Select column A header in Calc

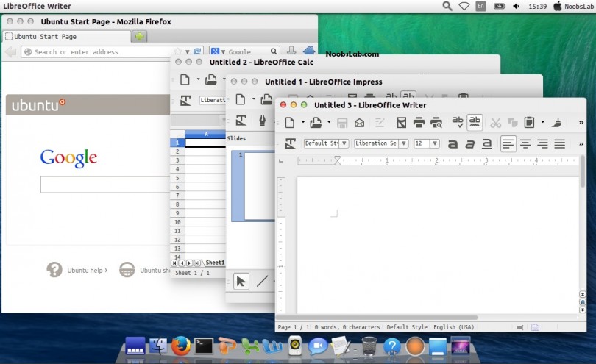pos(205,134)
